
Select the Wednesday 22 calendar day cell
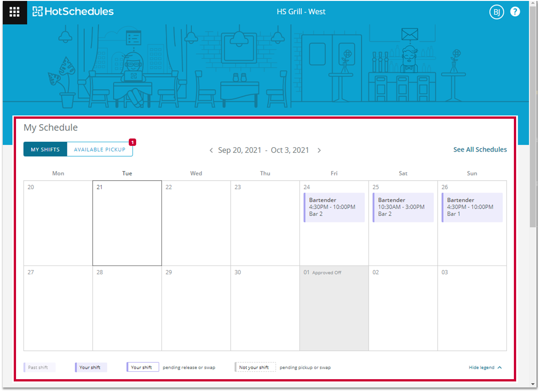tap(196, 223)
